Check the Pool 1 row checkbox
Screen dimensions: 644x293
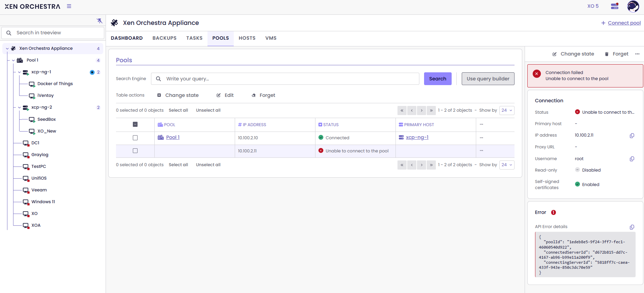pos(135,138)
